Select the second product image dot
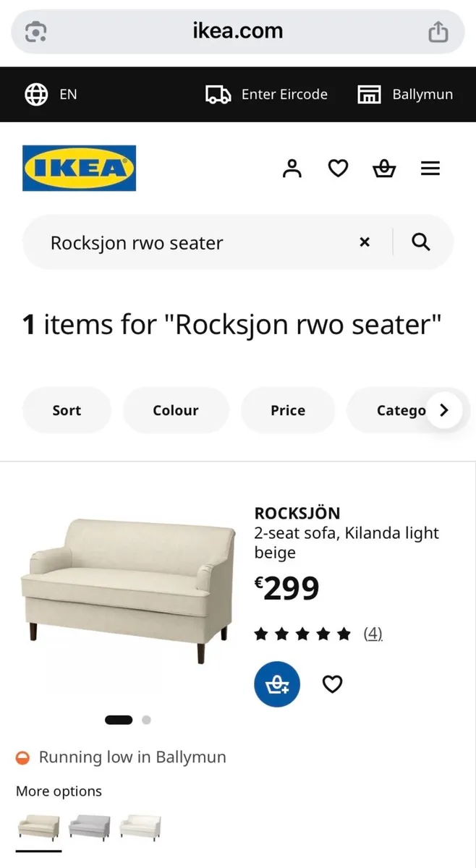The image size is (476, 868). [146, 720]
